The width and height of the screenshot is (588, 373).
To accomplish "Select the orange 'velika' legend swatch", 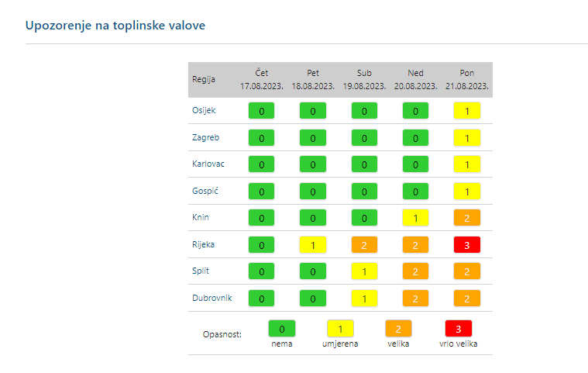I will pos(398,329).
